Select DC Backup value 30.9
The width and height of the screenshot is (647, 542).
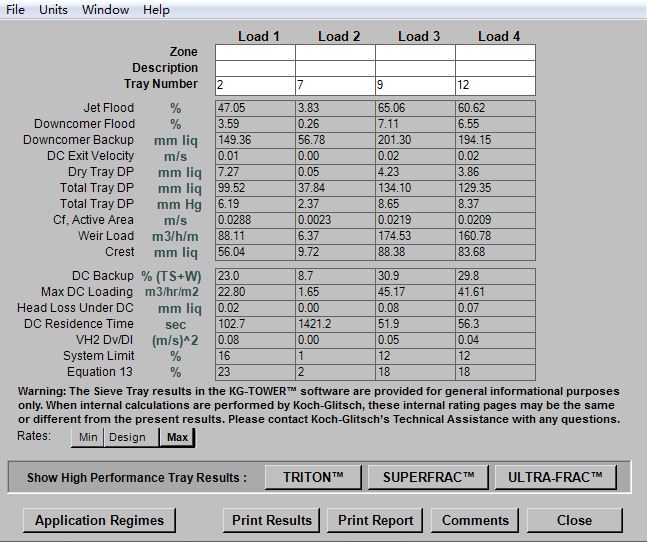click(x=416, y=276)
